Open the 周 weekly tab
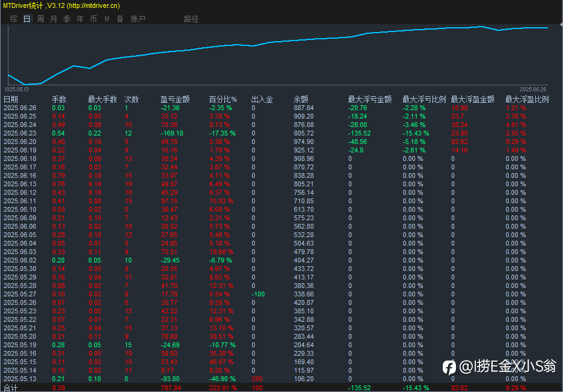563x392 pixels. click(x=40, y=19)
